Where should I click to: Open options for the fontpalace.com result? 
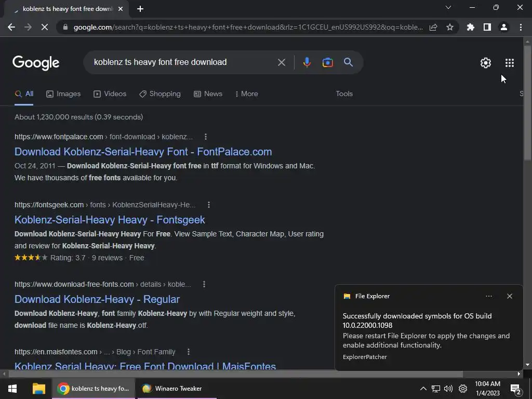click(x=206, y=137)
